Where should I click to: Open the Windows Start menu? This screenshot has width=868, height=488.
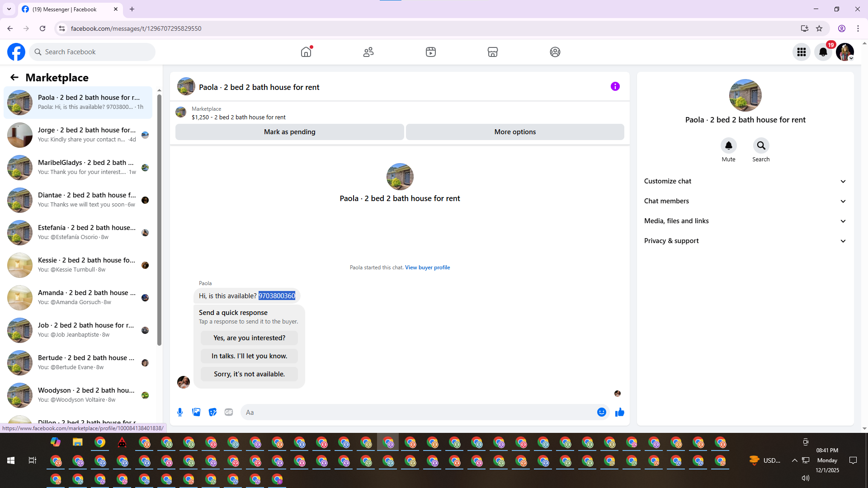11,460
